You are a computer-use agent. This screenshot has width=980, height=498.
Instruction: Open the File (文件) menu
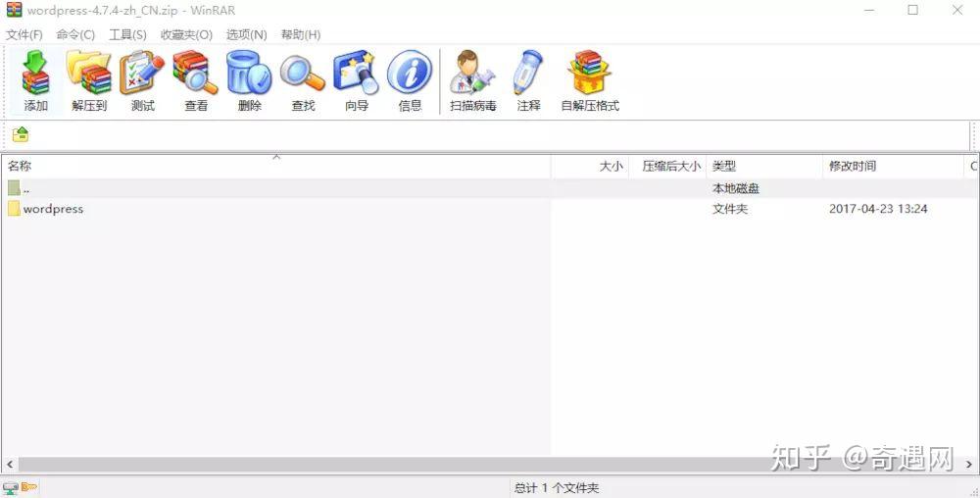(24, 35)
